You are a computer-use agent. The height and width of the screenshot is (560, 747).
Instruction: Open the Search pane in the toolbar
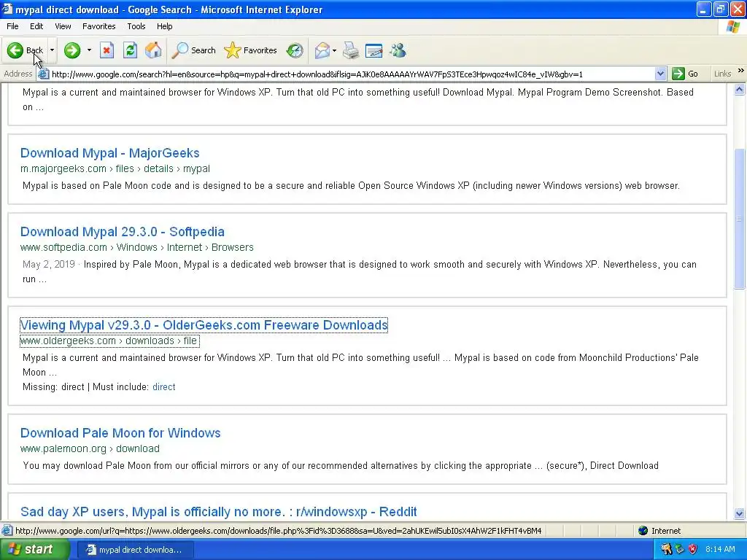pyautogui.click(x=193, y=50)
